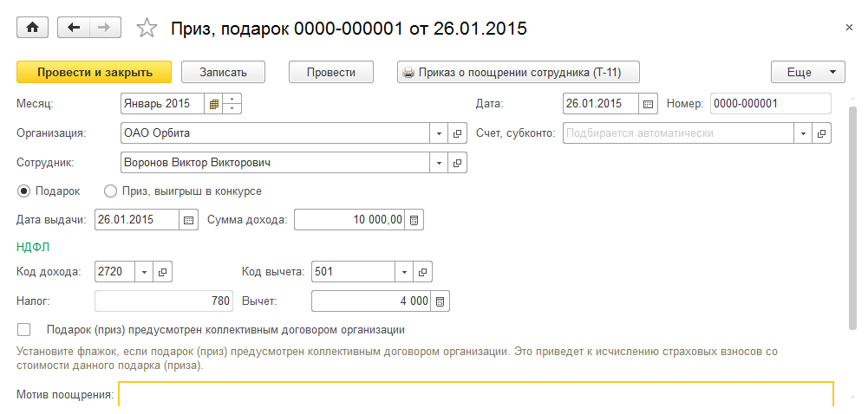Go to the home page icon

coord(32,28)
